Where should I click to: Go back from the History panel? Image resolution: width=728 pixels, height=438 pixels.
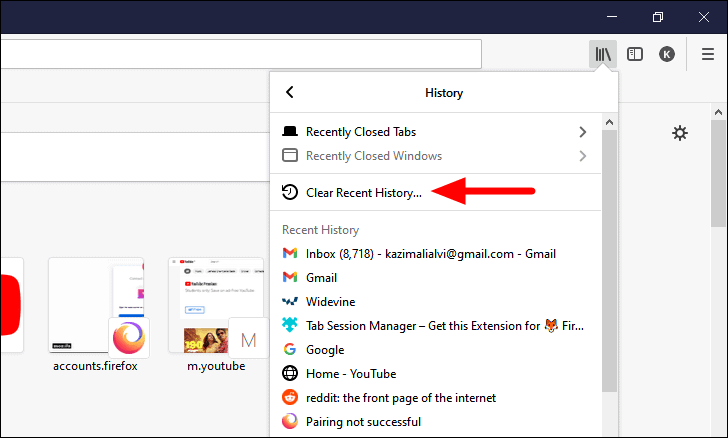290,92
